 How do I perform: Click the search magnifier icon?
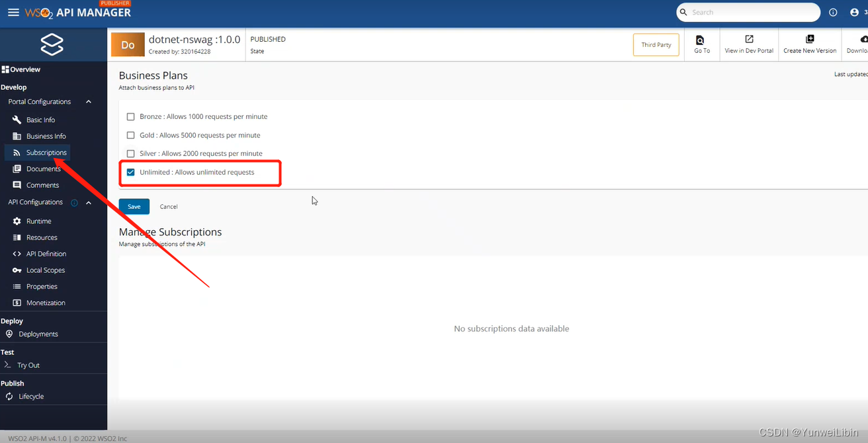(x=683, y=12)
